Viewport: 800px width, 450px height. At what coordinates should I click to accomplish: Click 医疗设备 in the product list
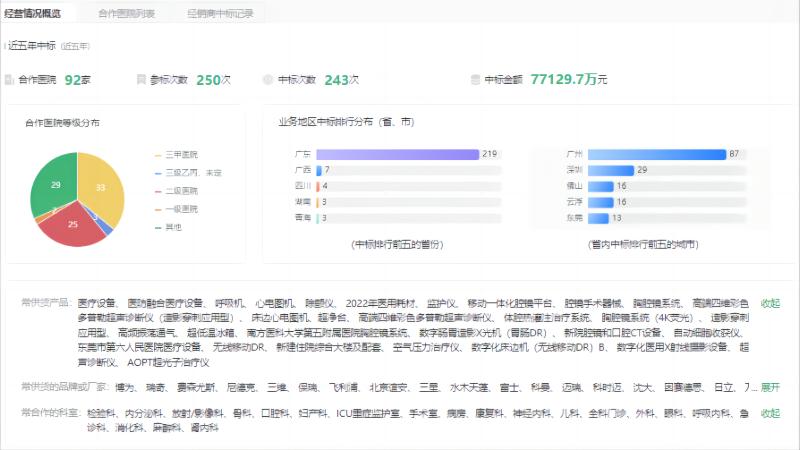(96, 304)
